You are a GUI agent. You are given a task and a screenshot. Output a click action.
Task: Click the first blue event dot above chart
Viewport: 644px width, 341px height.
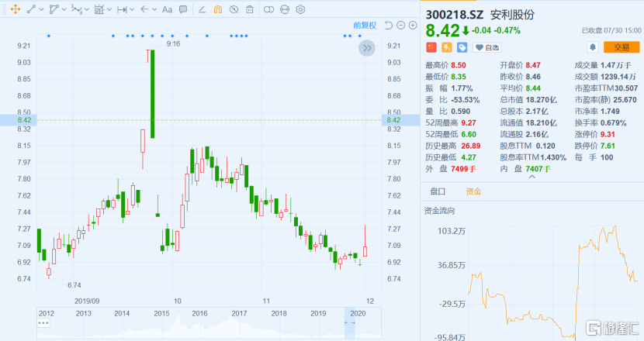pos(49,36)
